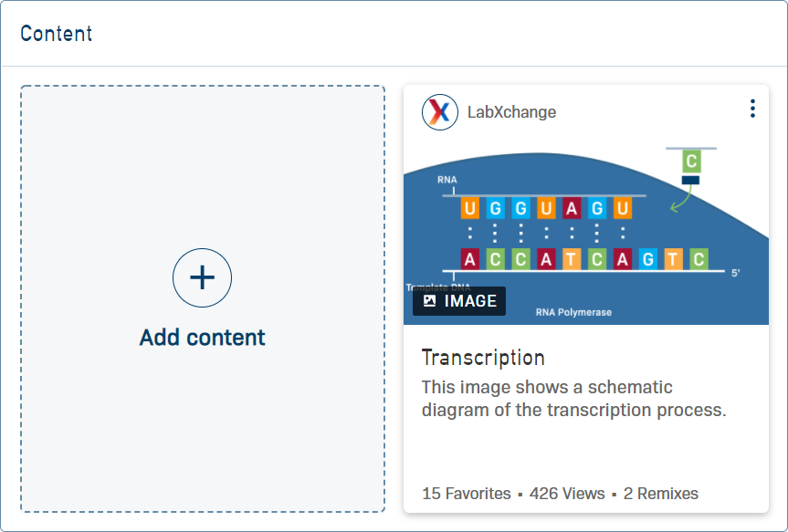
Task: Open the Transcription card title
Action: (x=483, y=357)
